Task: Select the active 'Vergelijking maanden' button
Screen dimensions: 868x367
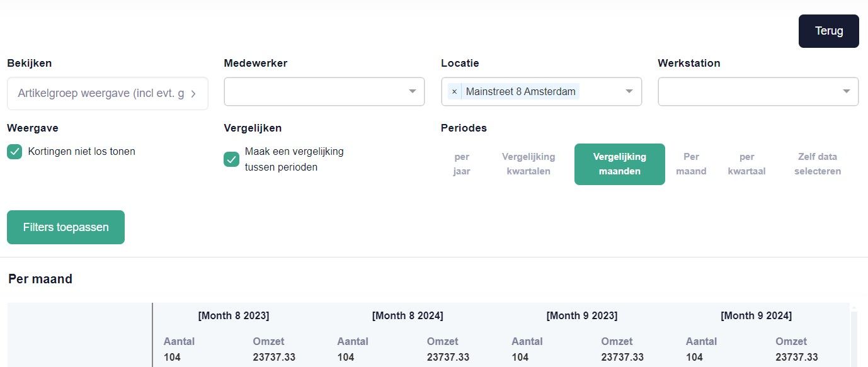Action: (619, 164)
